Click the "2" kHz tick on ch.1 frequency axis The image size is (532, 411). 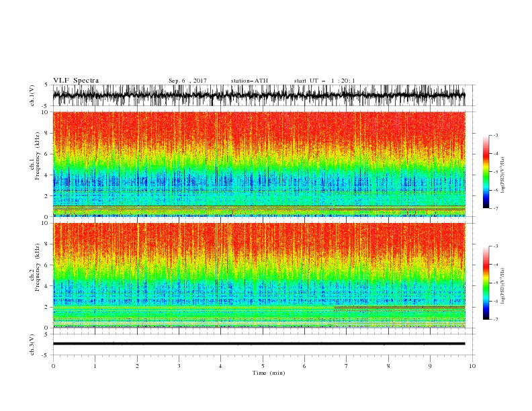point(47,196)
